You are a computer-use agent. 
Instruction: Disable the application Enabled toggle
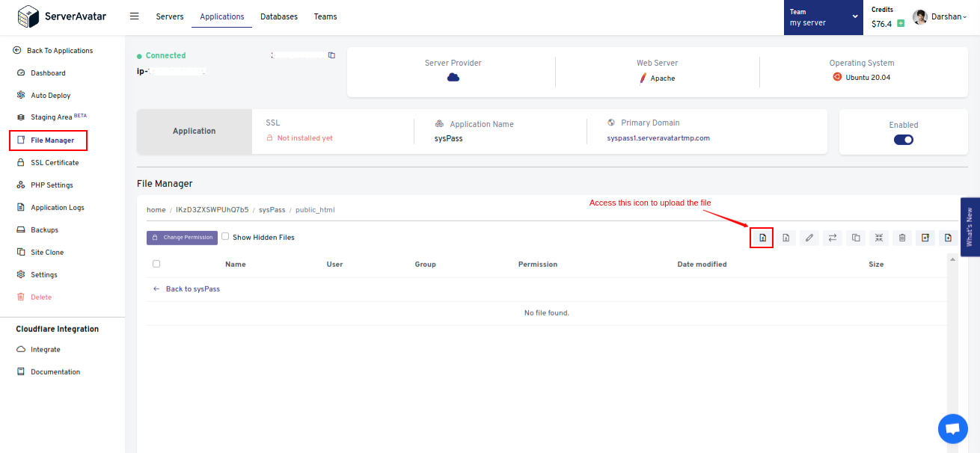pos(903,139)
